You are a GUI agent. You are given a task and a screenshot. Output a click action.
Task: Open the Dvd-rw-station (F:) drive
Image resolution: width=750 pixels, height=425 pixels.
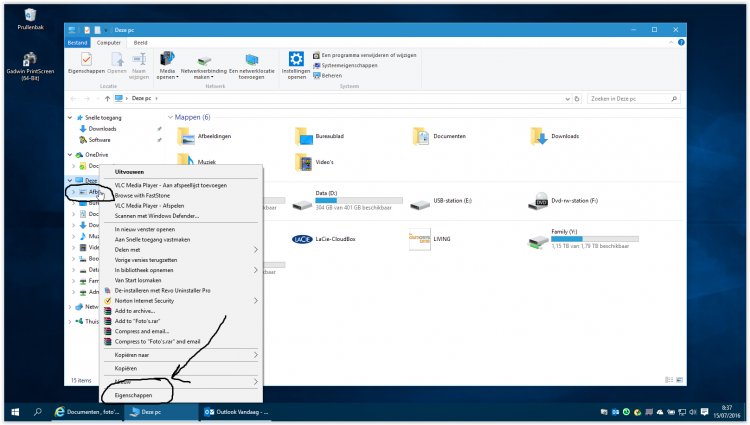tap(542, 203)
